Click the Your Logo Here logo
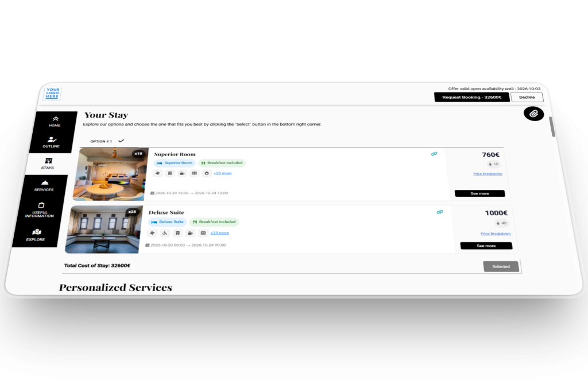The image size is (588, 392). point(52,94)
